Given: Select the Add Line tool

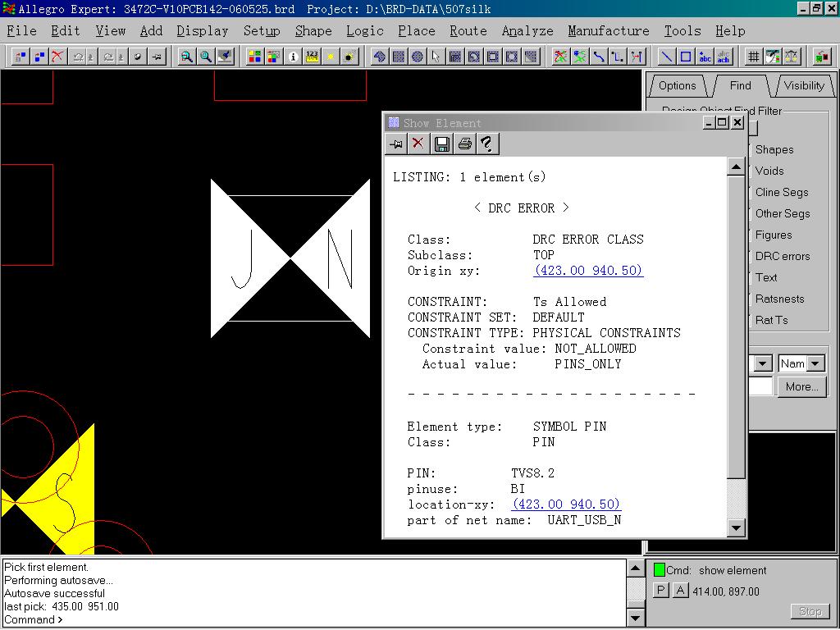Looking at the screenshot, I should (666, 57).
